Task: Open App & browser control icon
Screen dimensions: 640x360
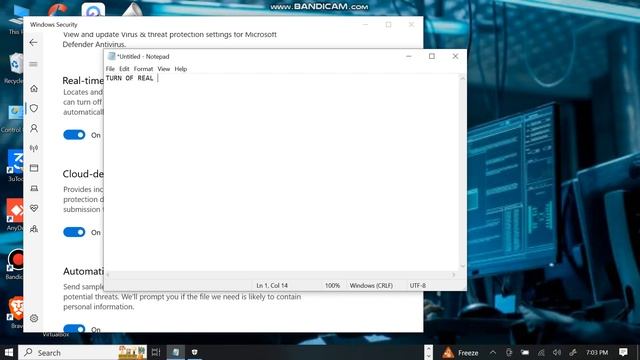Action: pos(34,168)
